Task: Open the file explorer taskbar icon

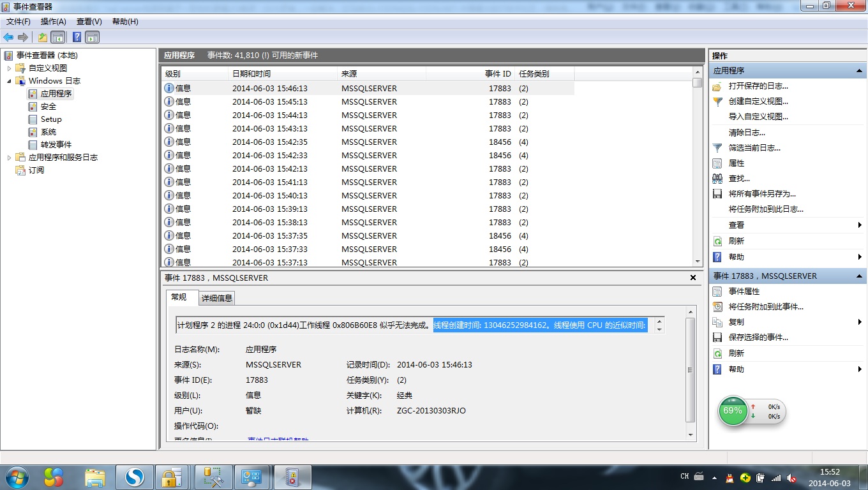Action: coord(95,477)
